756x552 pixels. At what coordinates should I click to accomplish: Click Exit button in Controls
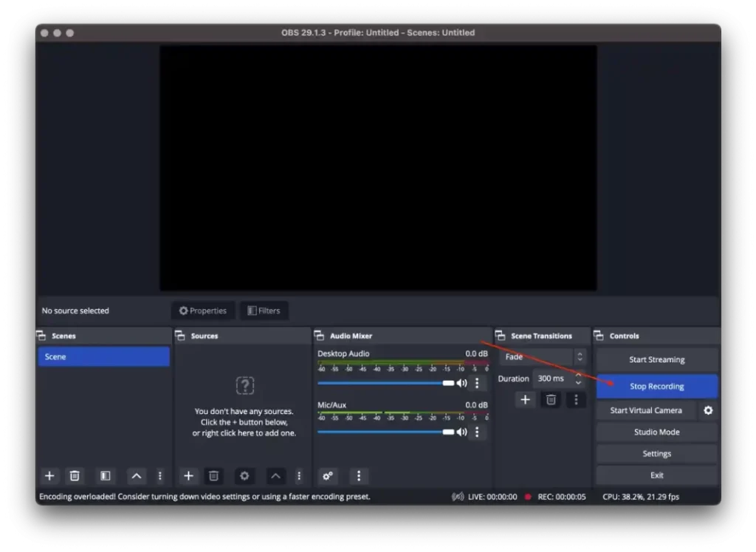click(x=656, y=475)
